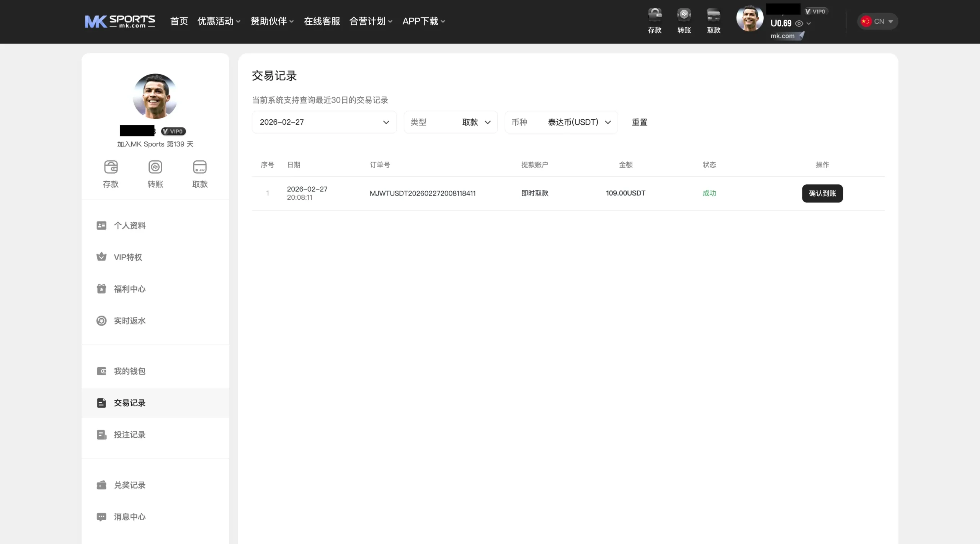The height and width of the screenshot is (544, 980).
Task: Open the 类型 type filter dropdown
Action: click(451, 122)
